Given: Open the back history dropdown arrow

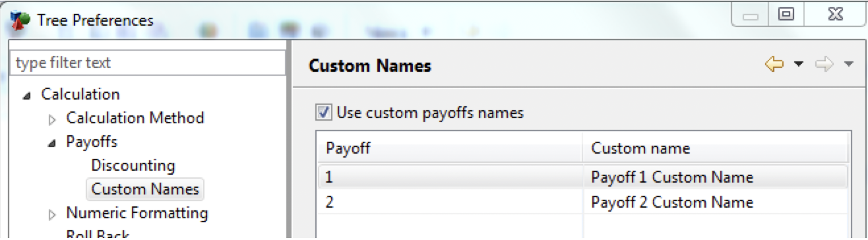Looking at the screenshot, I should tap(799, 65).
